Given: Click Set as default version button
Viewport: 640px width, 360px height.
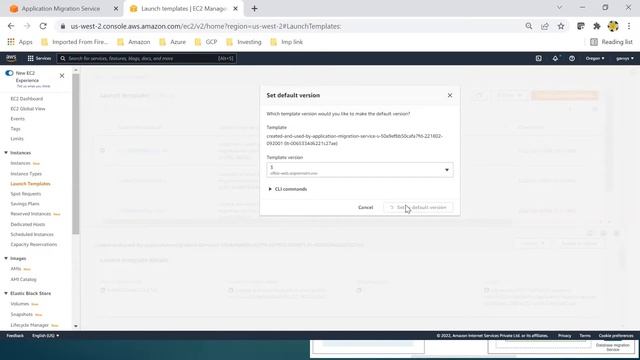Looking at the screenshot, I should pos(418,207).
